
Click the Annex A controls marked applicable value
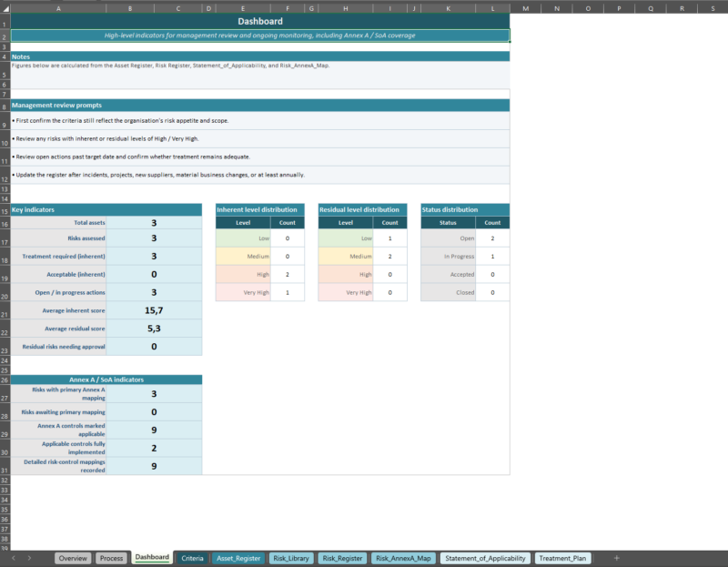click(x=154, y=430)
